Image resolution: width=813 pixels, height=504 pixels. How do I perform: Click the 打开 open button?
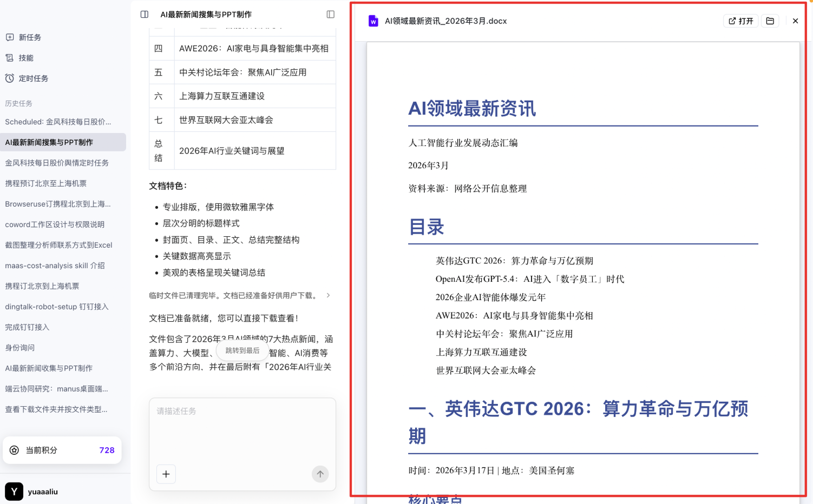click(x=740, y=21)
